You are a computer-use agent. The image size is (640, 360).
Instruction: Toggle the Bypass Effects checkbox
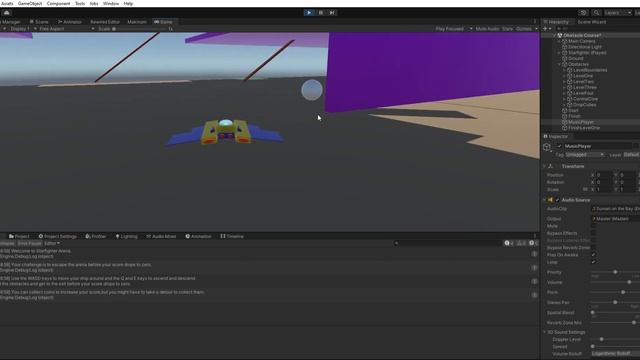[x=593, y=233]
